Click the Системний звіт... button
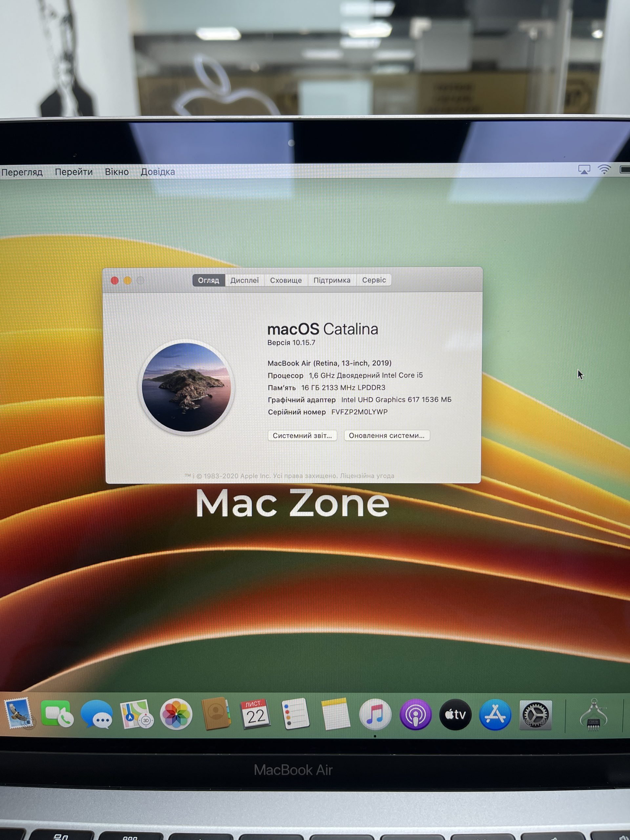This screenshot has height=840, width=630. point(302,435)
